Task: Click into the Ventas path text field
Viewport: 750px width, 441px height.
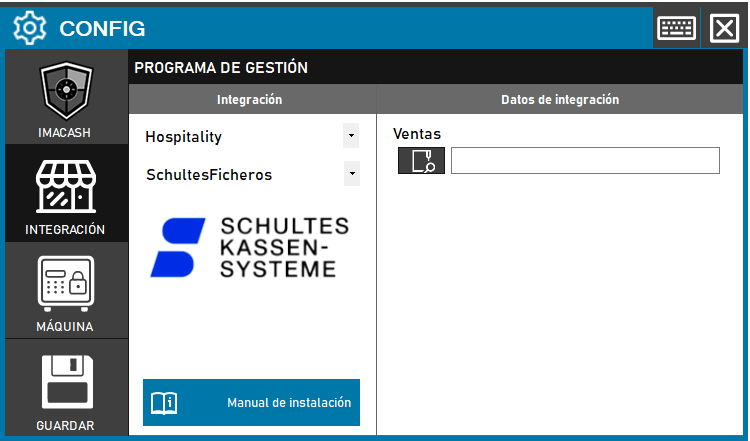Action: (x=585, y=160)
